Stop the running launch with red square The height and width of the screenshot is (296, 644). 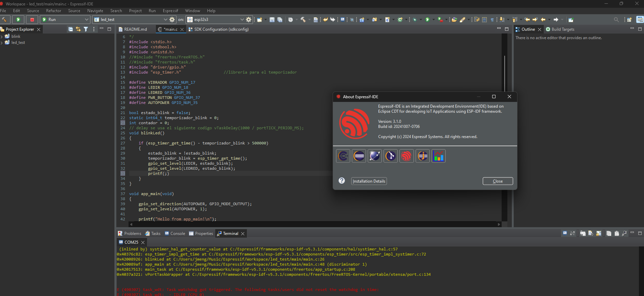pyautogui.click(x=32, y=20)
